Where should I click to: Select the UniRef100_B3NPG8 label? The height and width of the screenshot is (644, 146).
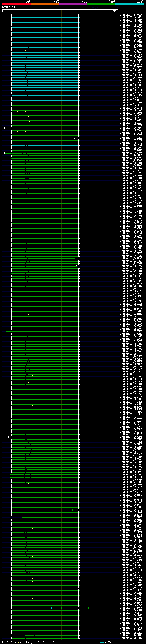(x=131, y=600)
